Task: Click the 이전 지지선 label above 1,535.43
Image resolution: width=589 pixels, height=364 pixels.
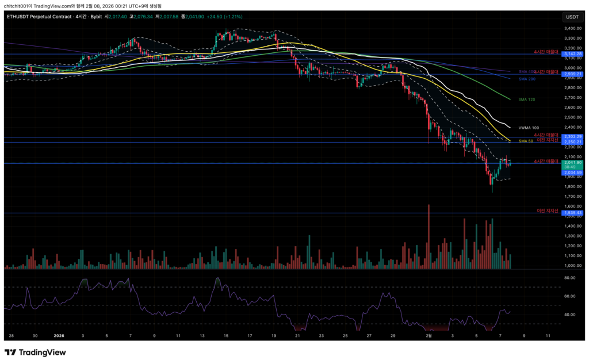Action: coord(548,210)
